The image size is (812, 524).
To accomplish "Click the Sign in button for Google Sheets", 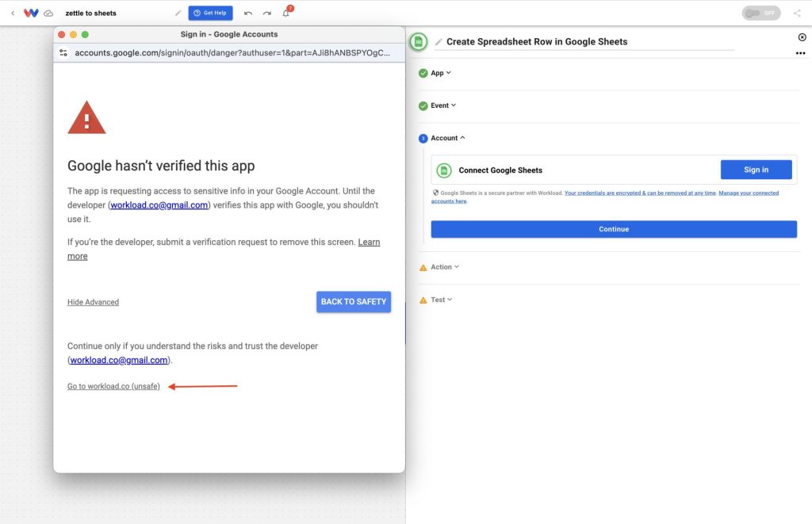I will click(756, 170).
